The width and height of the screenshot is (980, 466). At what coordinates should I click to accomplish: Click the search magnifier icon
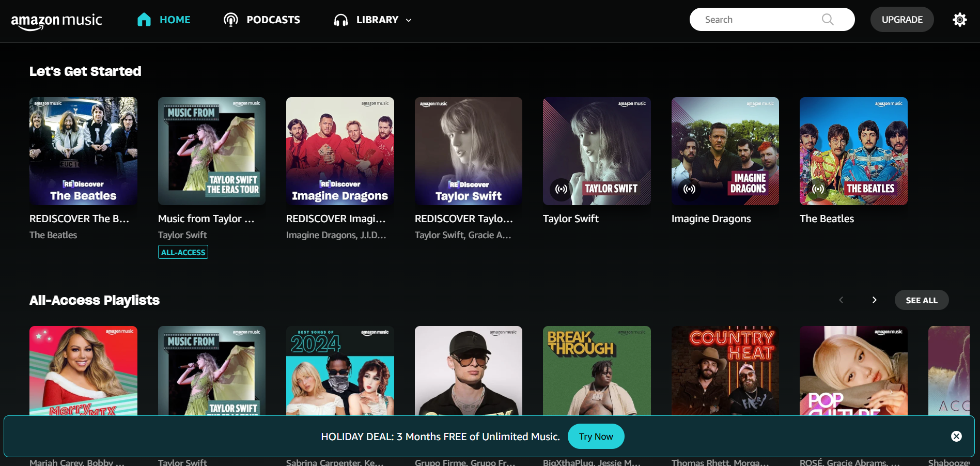(x=828, y=20)
